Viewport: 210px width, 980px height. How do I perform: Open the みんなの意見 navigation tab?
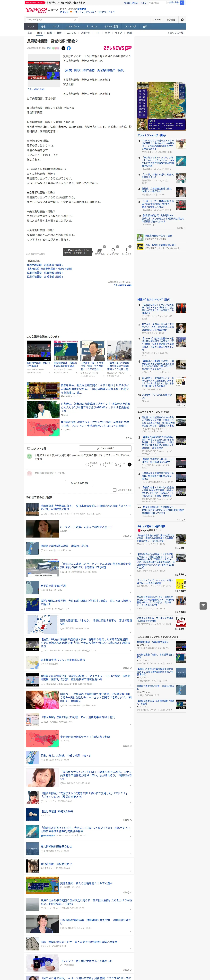coord(111,27)
